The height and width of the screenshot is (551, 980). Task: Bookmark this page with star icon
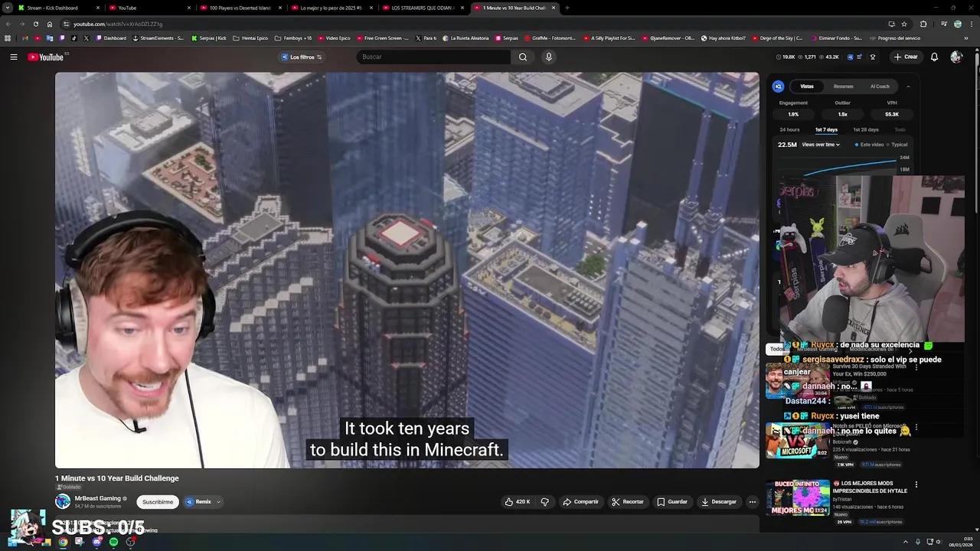pyautogui.click(x=904, y=24)
